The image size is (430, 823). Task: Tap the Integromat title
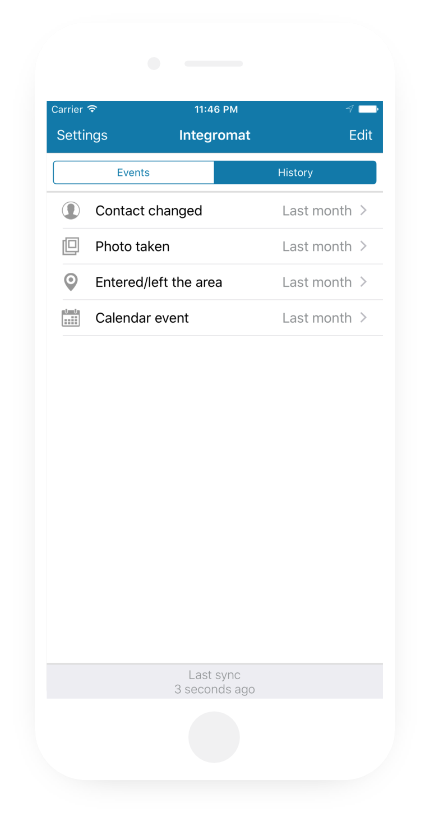point(215,135)
